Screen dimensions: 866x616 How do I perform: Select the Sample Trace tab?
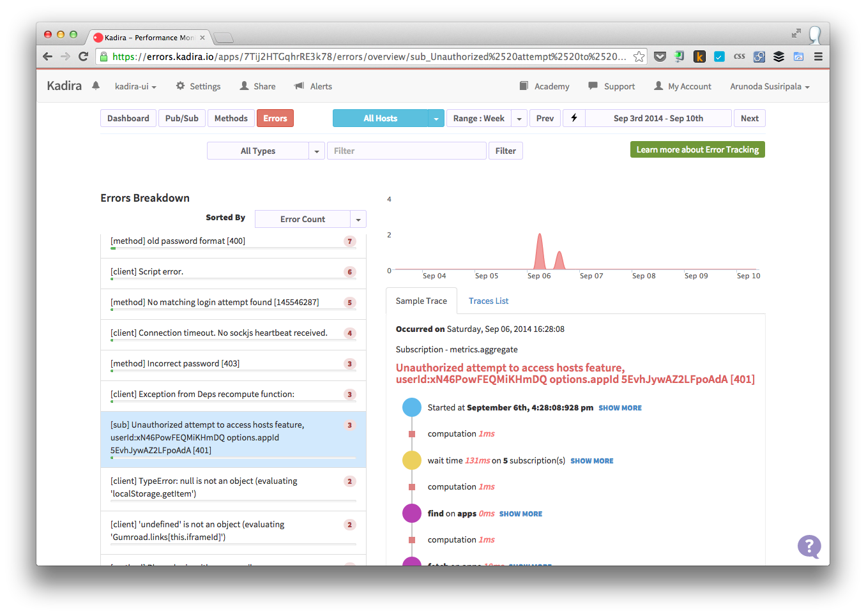422,301
